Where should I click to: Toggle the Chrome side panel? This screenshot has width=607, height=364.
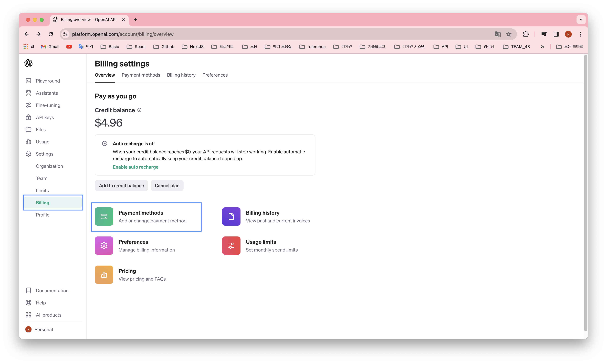(x=556, y=34)
